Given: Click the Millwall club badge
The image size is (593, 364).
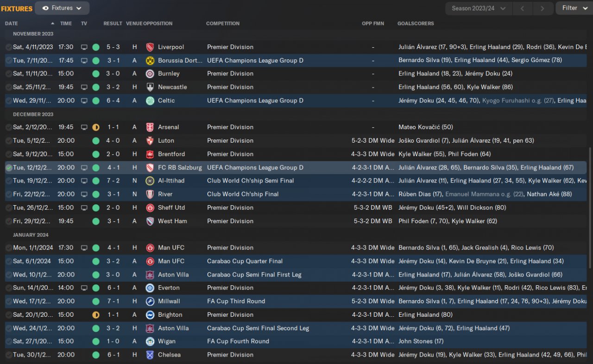Looking at the screenshot, I should (x=150, y=301).
